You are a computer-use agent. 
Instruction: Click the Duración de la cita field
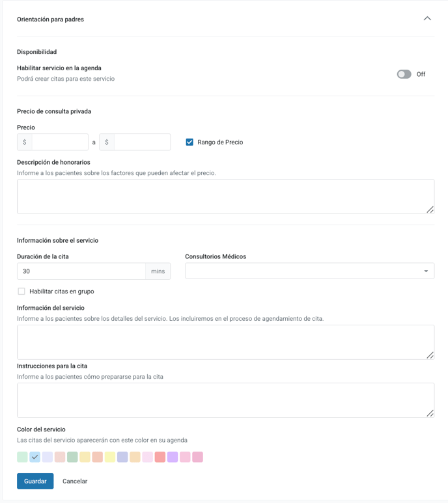(81, 271)
